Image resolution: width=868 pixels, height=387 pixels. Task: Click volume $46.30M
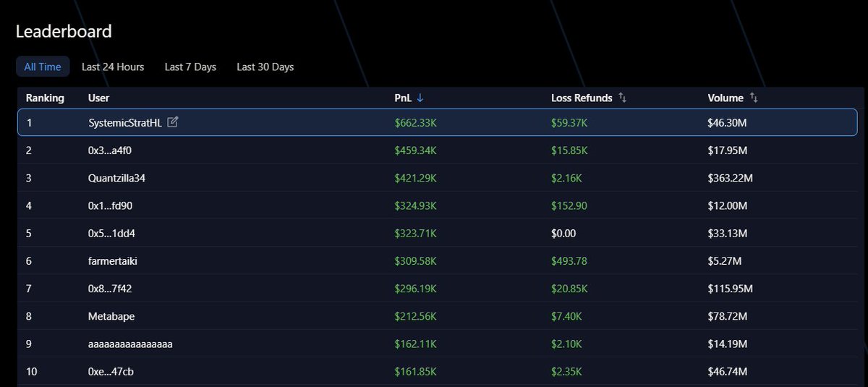[x=727, y=123]
